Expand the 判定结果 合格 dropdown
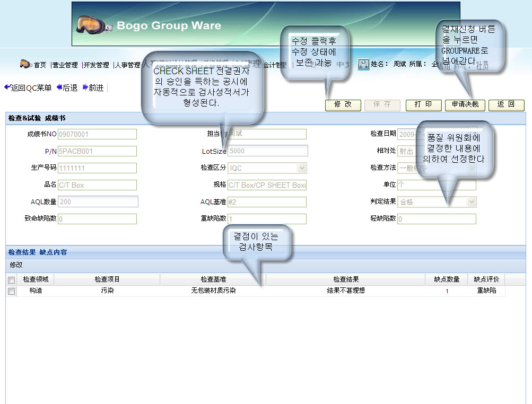 coord(472,201)
